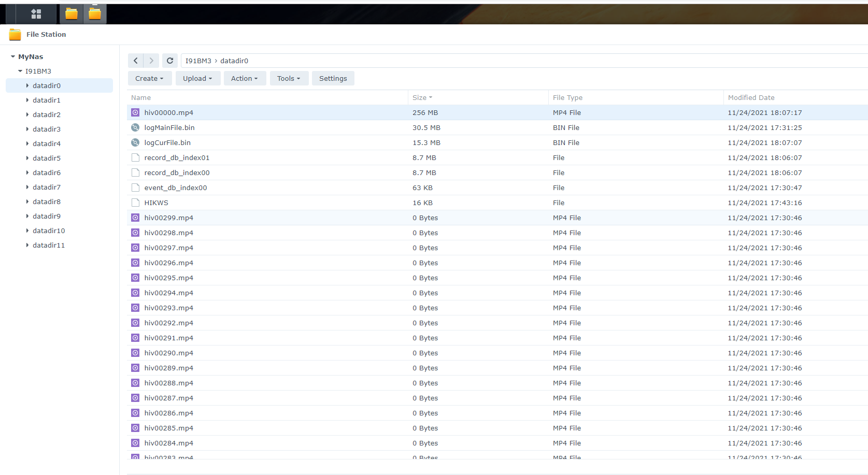Collapse the I91BM3 folder tree

pyautogui.click(x=20, y=71)
